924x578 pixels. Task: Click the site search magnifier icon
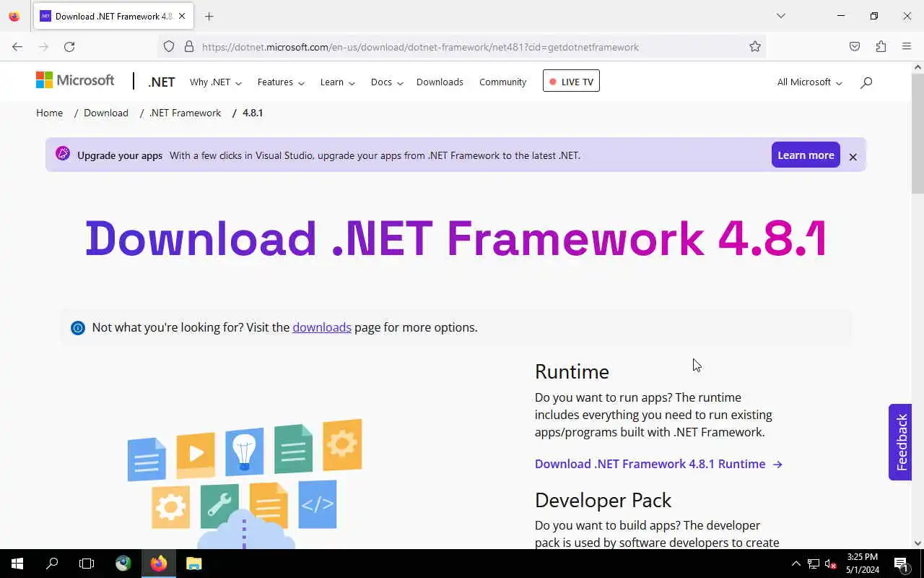pos(866,82)
